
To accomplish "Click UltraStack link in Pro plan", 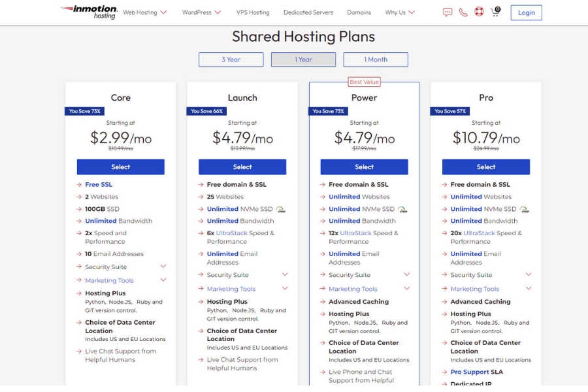I will pos(480,233).
